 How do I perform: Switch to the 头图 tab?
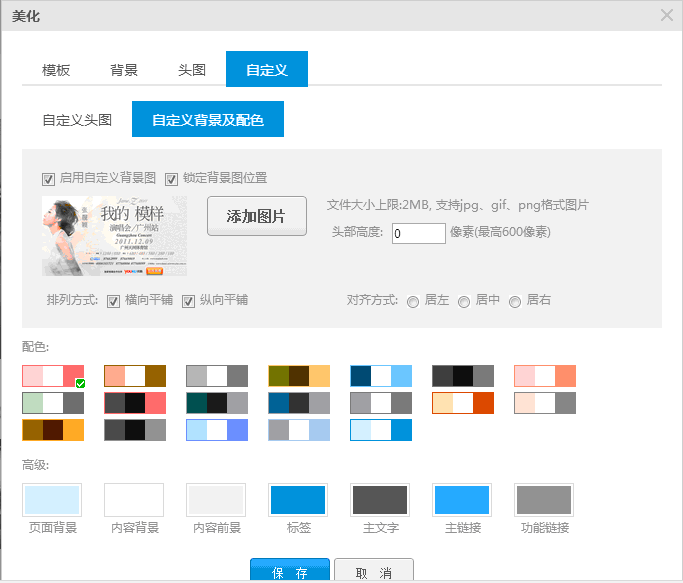[x=192, y=70]
